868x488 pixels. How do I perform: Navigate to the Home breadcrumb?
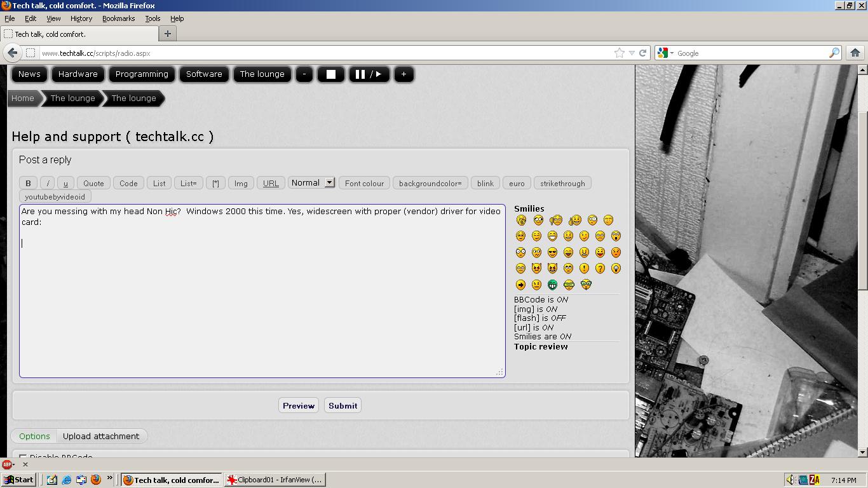[23, 98]
